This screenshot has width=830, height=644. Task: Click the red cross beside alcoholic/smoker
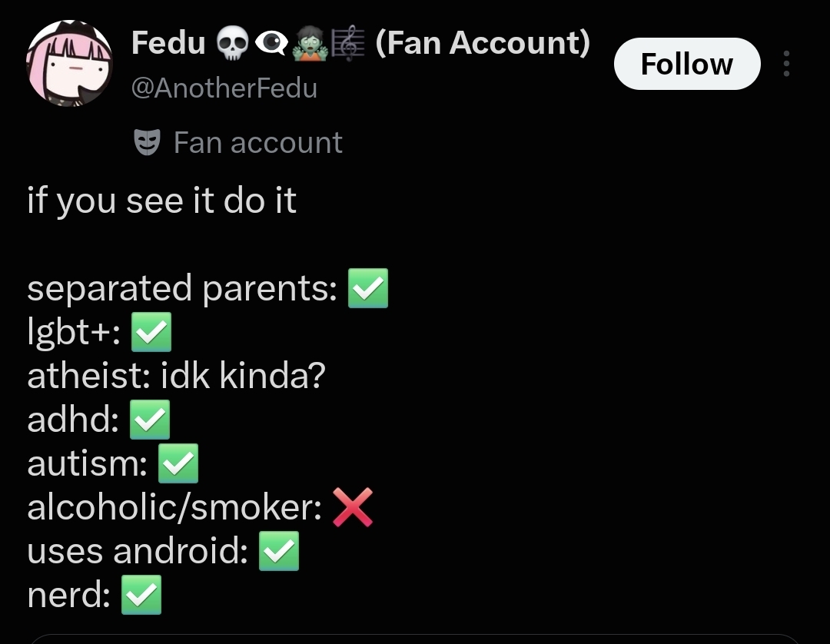click(x=353, y=507)
